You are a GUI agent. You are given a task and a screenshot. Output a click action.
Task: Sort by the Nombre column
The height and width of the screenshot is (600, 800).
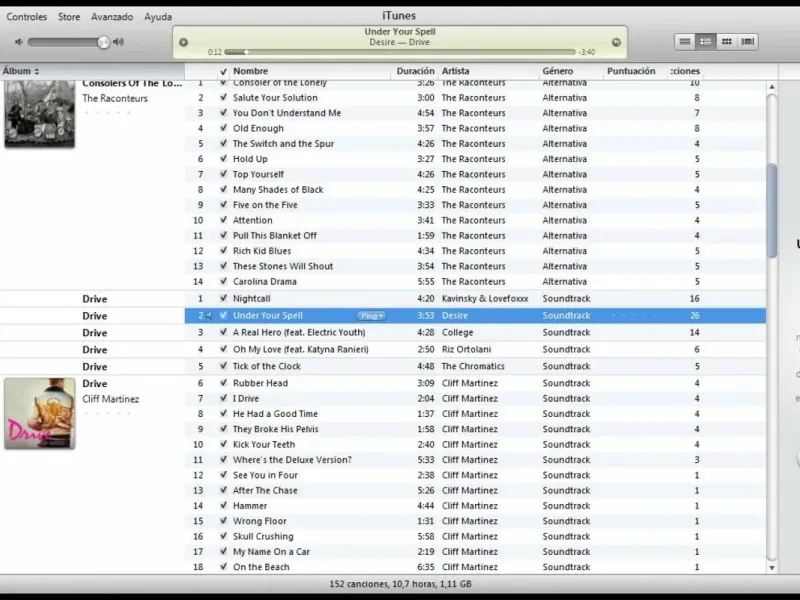311,71
